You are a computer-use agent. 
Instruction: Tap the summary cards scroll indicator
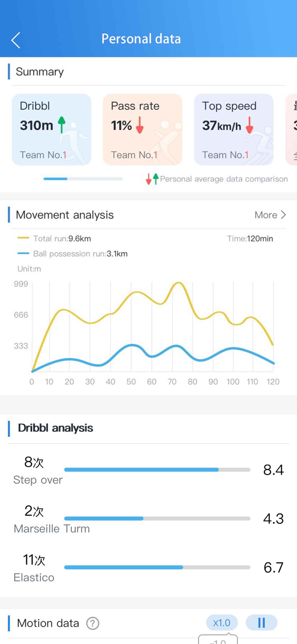(83, 179)
